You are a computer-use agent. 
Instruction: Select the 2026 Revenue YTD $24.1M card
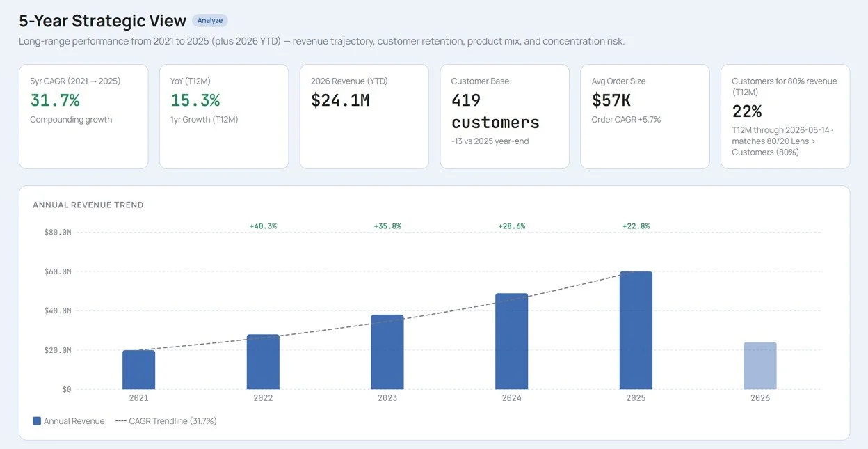364,116
